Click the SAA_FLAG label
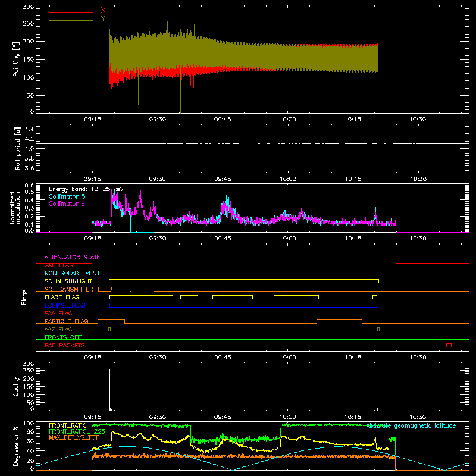The height and width of the screenshot is (476, 476). (58, 313)
